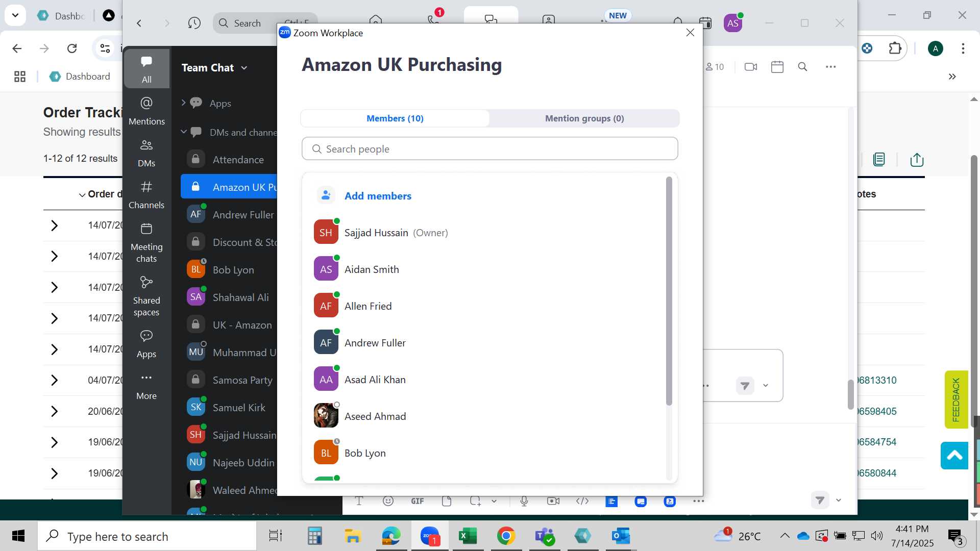Open chat header more options ellipsis
The height and width of the screenshot is (551, 980).
[x=831, y=67]
